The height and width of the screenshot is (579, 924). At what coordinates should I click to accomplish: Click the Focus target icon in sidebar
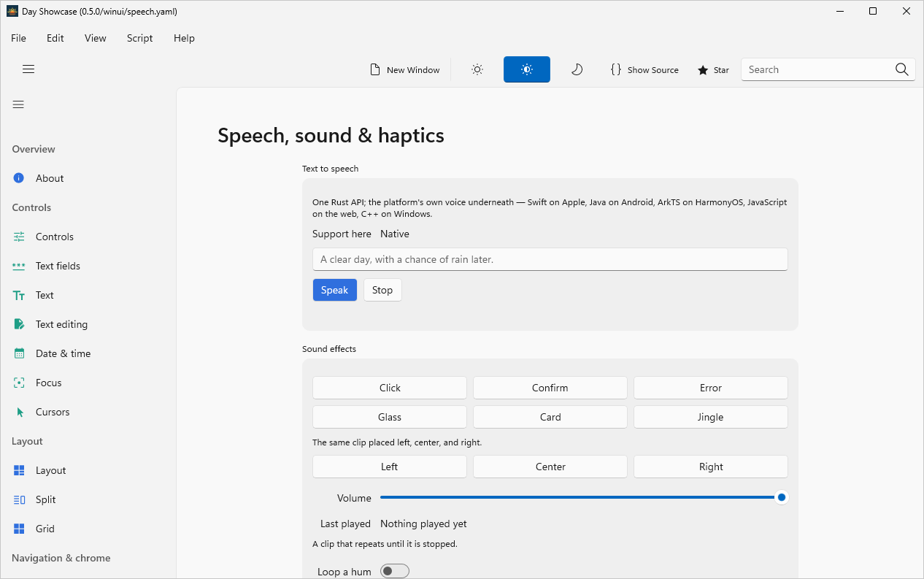point(20,383)
